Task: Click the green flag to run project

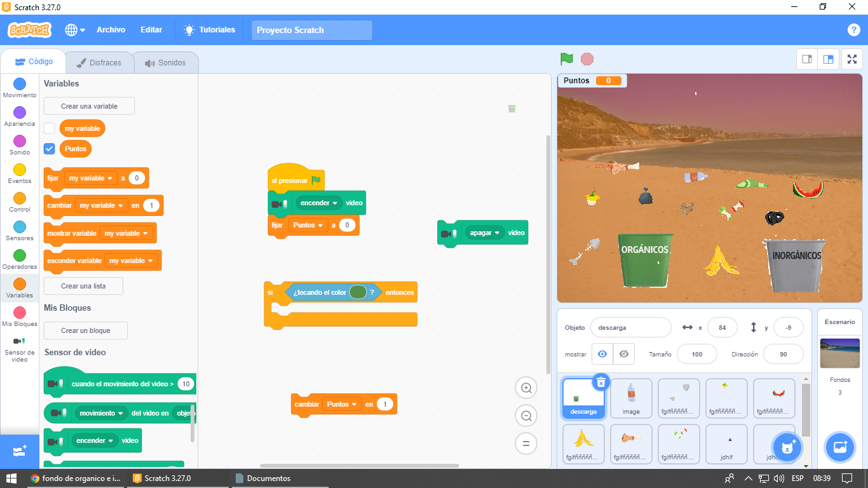Action: coord(566,59)
